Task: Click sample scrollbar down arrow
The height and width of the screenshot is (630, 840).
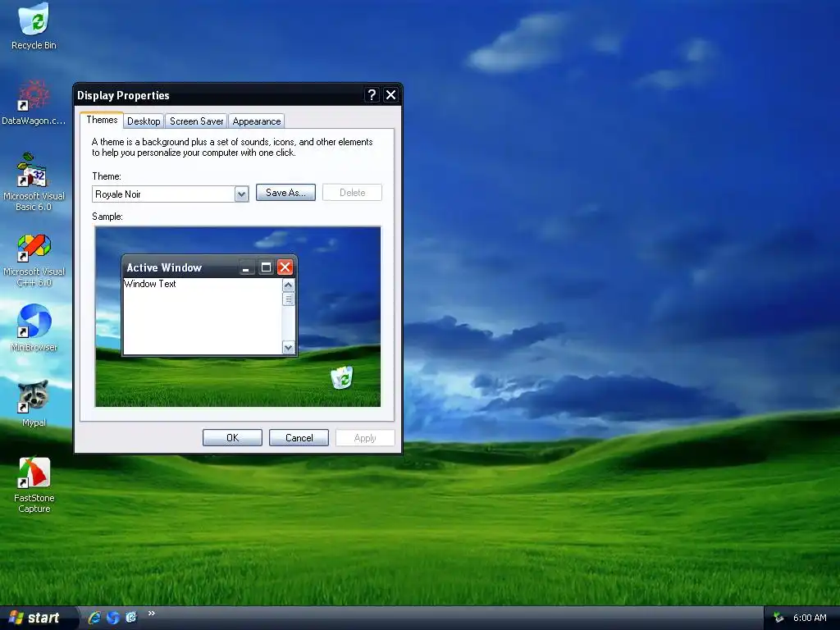Action: coord(288,348)
